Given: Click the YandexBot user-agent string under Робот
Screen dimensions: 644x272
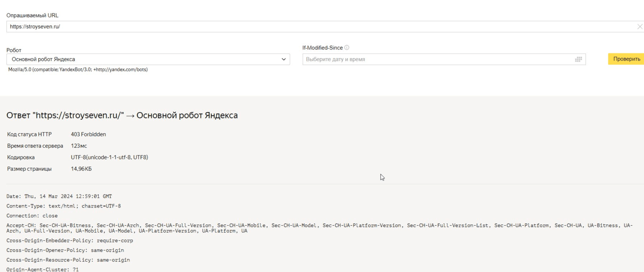Looking at the screenshot, I should tap(78, 70).
